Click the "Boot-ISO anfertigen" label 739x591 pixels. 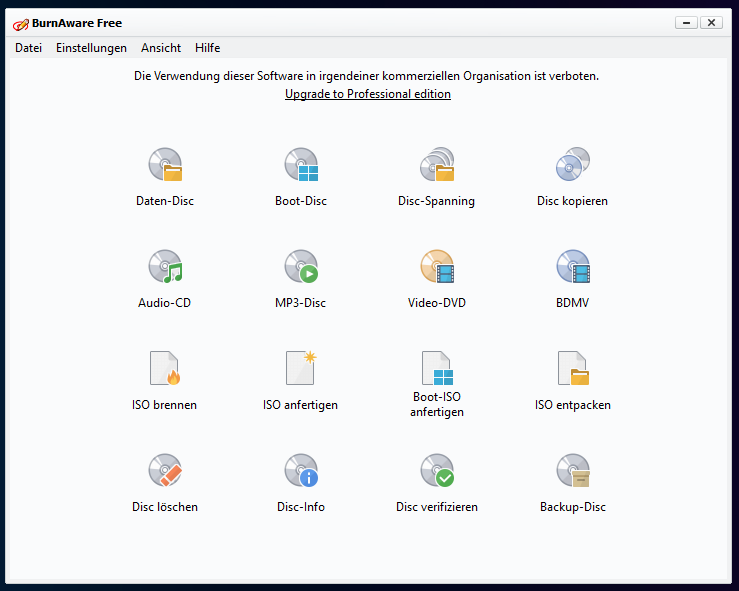(x=437, y=404)
